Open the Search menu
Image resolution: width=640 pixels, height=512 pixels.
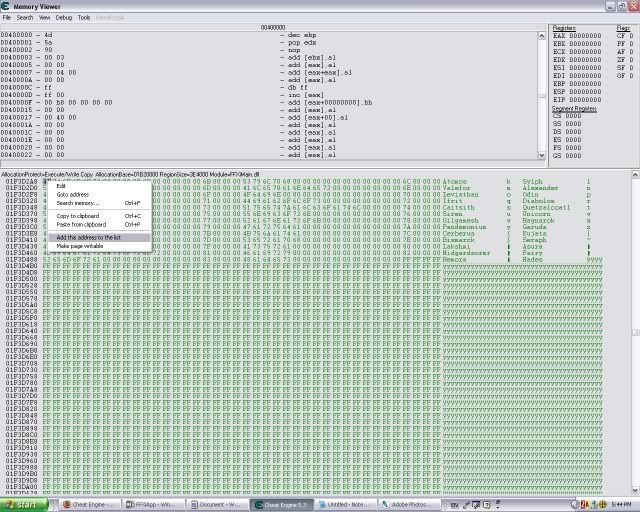click(x=25, y=18)
